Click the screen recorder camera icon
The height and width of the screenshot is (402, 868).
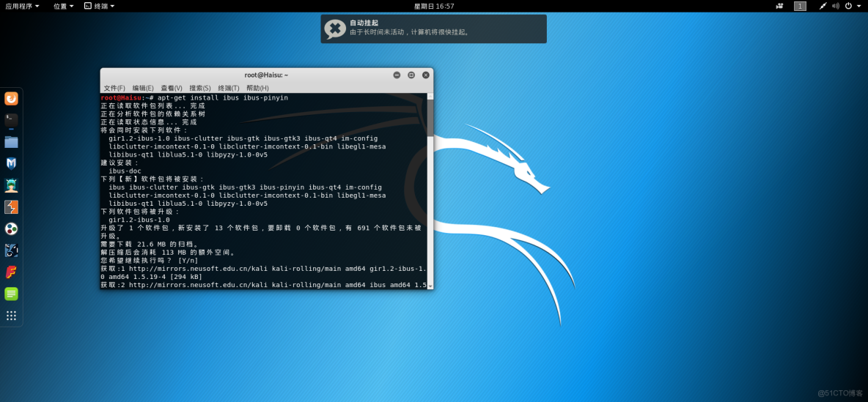[780, 6]
